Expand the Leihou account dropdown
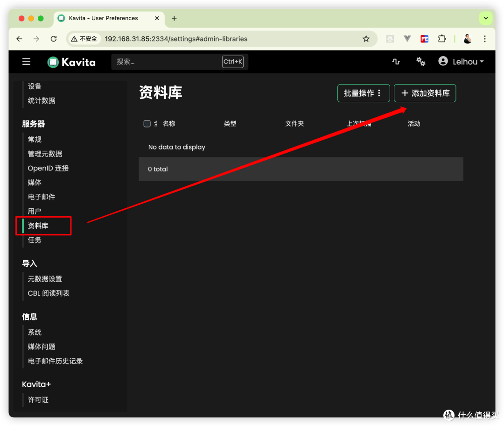This screenshot has width=504, height=426. coord(468,62)
